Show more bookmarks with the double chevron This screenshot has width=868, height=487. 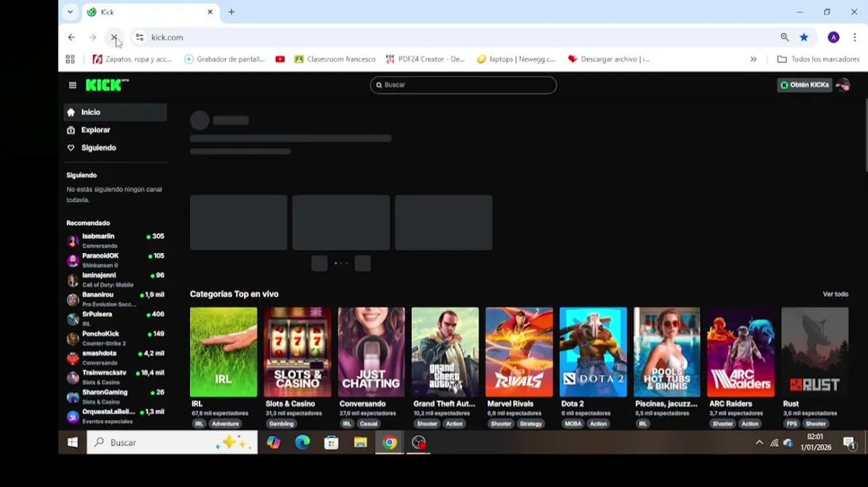point(754,60)
